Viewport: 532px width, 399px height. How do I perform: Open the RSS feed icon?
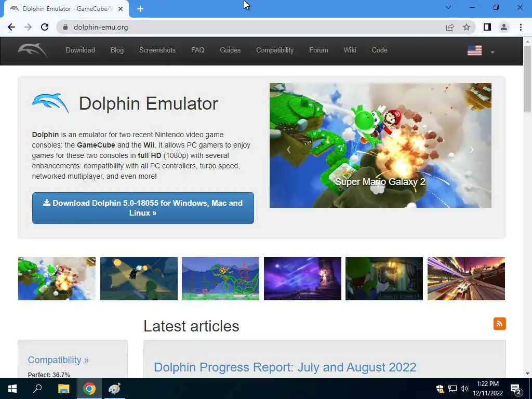click(499, 324)
